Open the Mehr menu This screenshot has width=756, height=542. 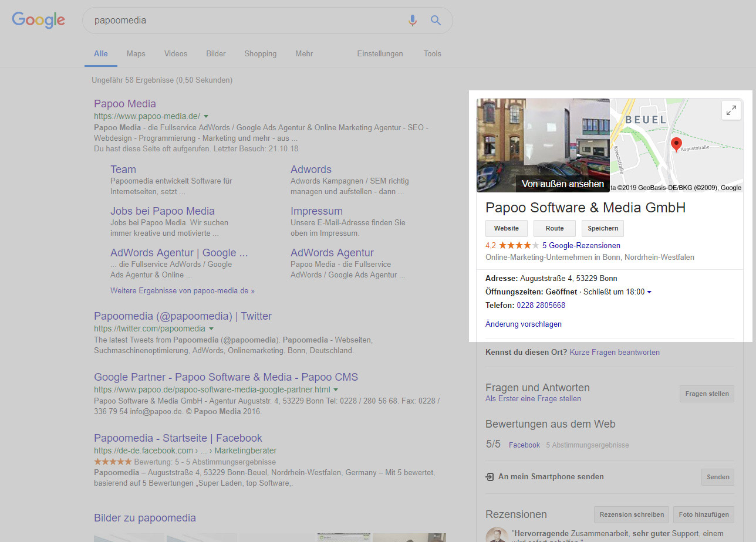304,53
